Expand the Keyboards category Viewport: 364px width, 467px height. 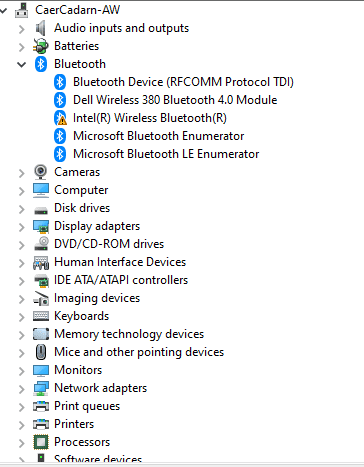click(22, 317)
